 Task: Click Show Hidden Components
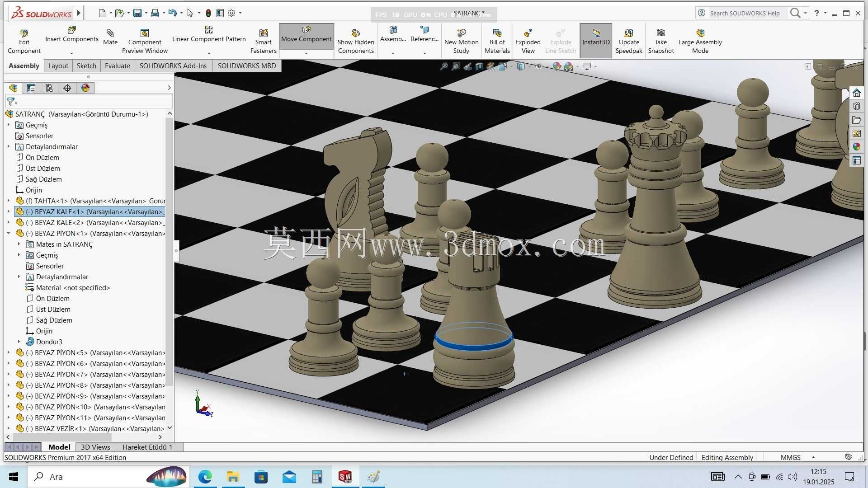point(356,41)
